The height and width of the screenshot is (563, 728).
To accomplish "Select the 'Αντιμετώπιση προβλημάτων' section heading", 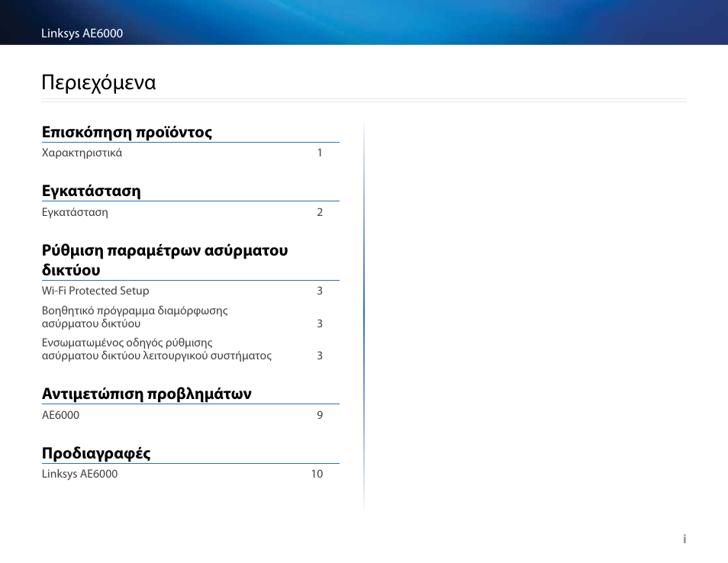I will (147, 394).
